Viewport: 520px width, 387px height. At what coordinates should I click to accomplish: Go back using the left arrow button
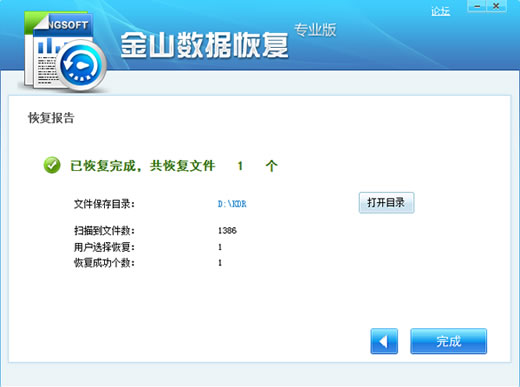click(384, 341)
